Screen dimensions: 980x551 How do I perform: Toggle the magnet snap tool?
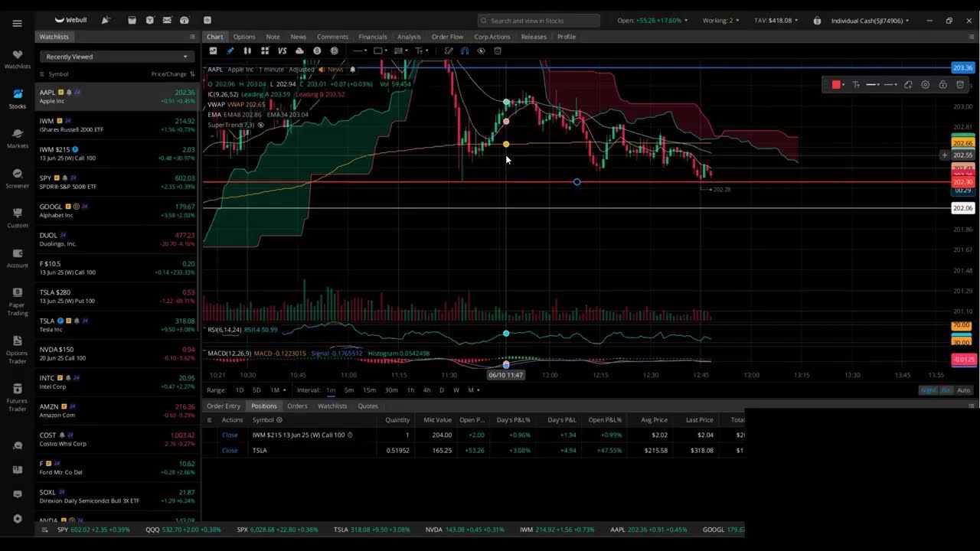pyautogui.click(x=465, y=51)
